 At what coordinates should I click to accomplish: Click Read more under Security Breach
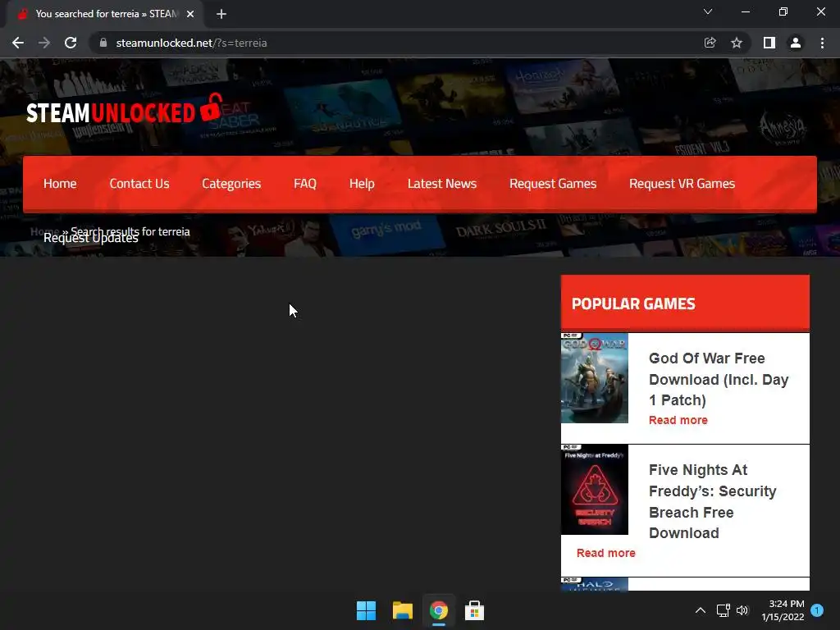pyautogui.click(x=606, y=553)
